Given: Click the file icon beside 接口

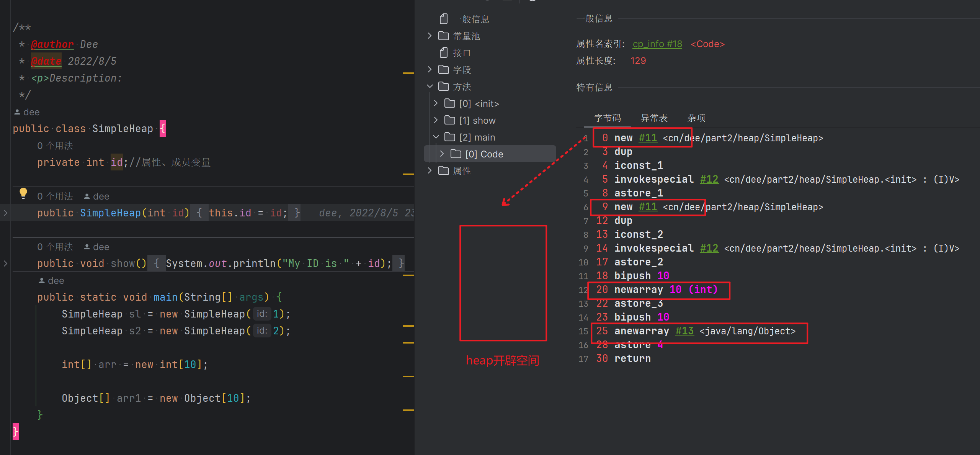Looking at the screenshot, I should tap(443, 52).
